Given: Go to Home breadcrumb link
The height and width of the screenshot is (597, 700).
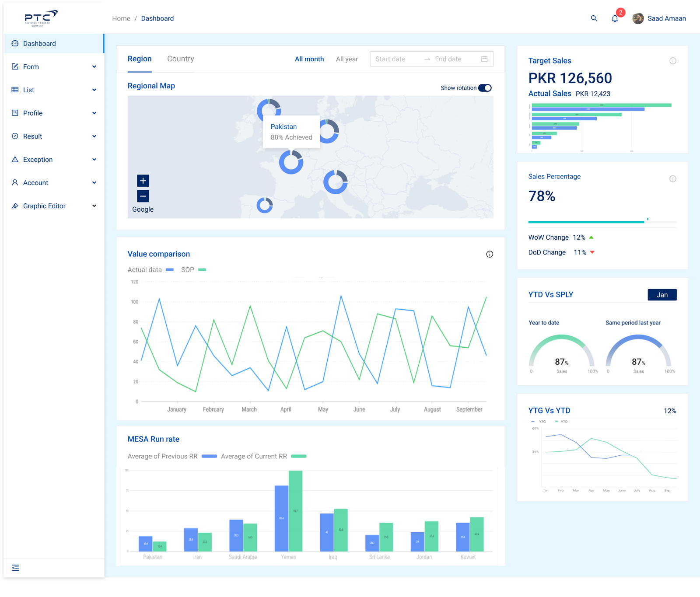Looking at the screenshot, I should click(121, 18).
